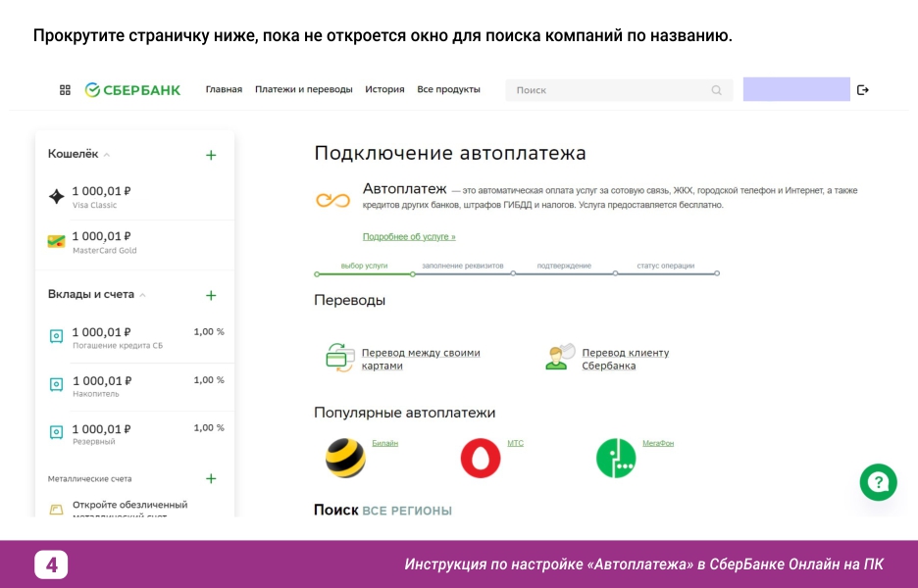Screen dimensions: 918x588
Task: Add a new Металлические счета account
Action: (211, 478)
